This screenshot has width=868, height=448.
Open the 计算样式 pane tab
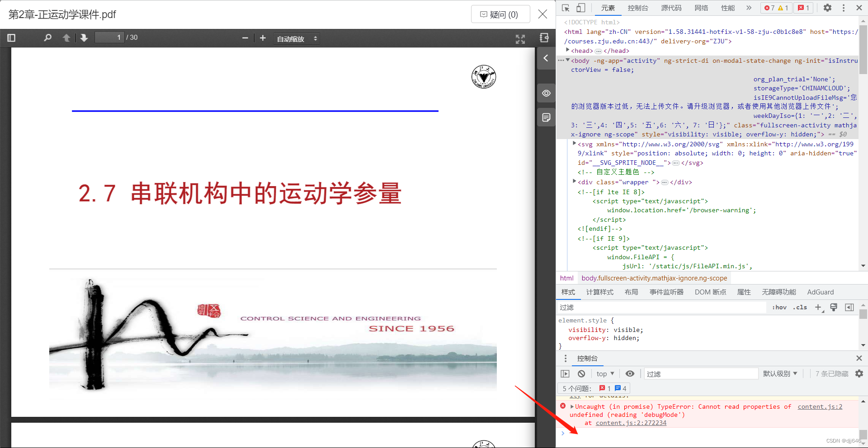point(600,292)
